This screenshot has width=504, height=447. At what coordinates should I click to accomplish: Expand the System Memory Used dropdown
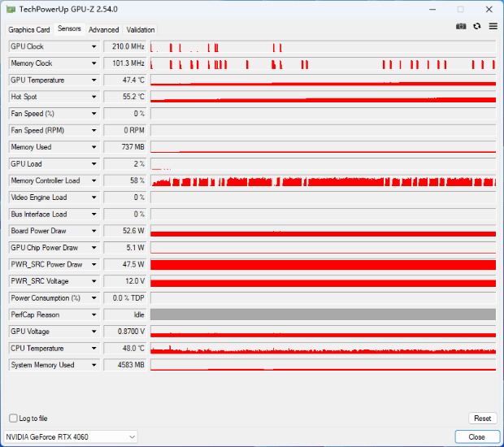[93, 365]
